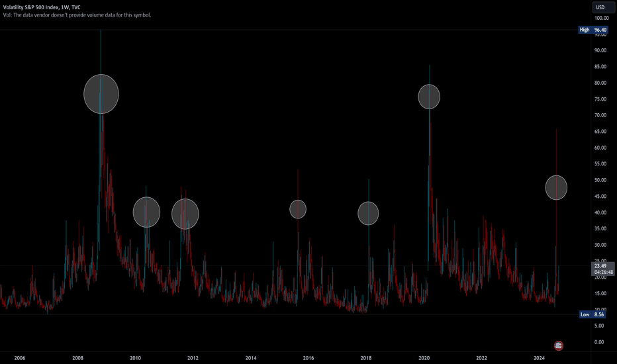Select the ellipse drawing at the 2008 peak

click(x=101, y=94)
